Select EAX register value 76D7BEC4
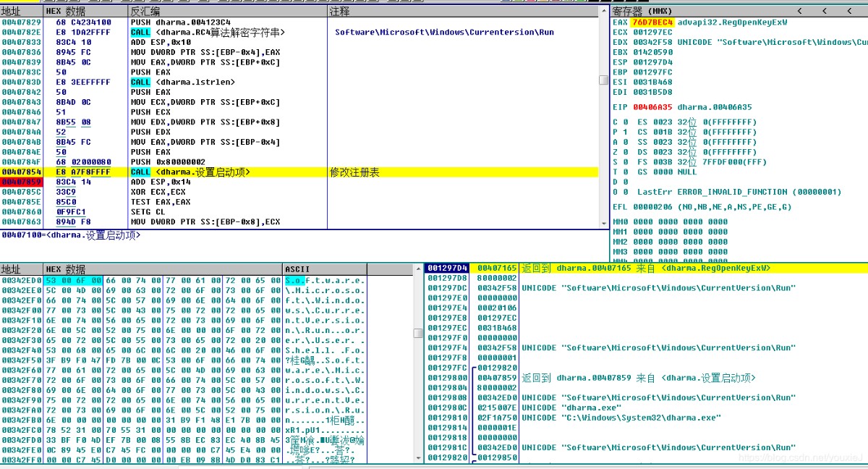The height and width of the screenshot is (469, 868). click(652, 22)
